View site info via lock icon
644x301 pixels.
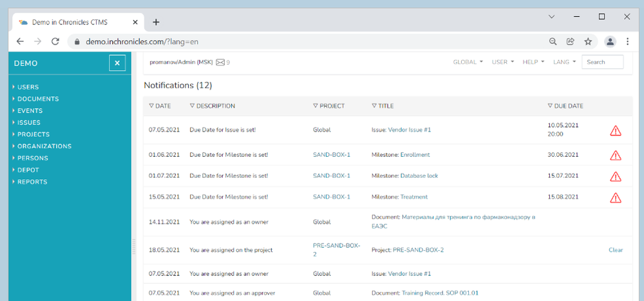tap(77, 41)
